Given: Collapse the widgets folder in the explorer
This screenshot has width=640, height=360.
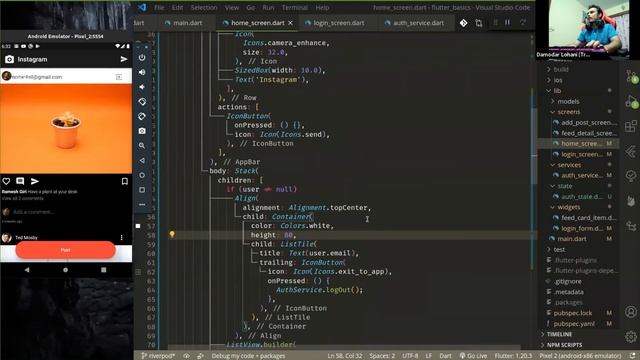Looking at the screenshot, I should point(568,207).
